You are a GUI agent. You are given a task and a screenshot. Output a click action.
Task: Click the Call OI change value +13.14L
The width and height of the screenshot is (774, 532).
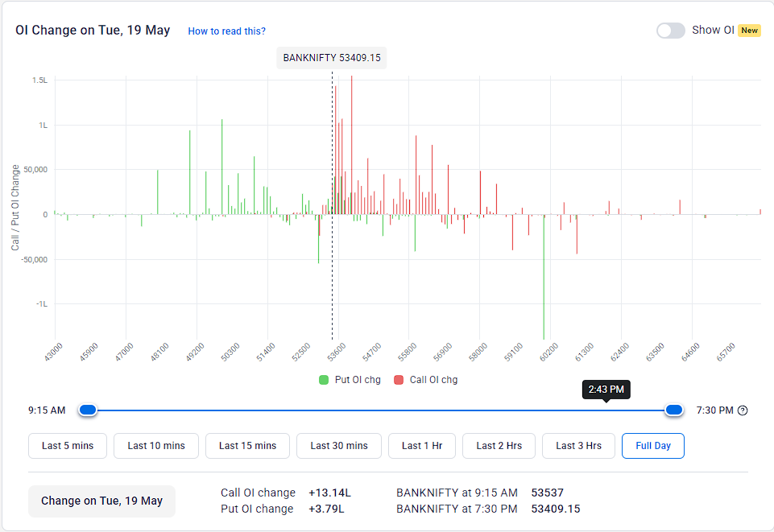[x=329, y=493]
